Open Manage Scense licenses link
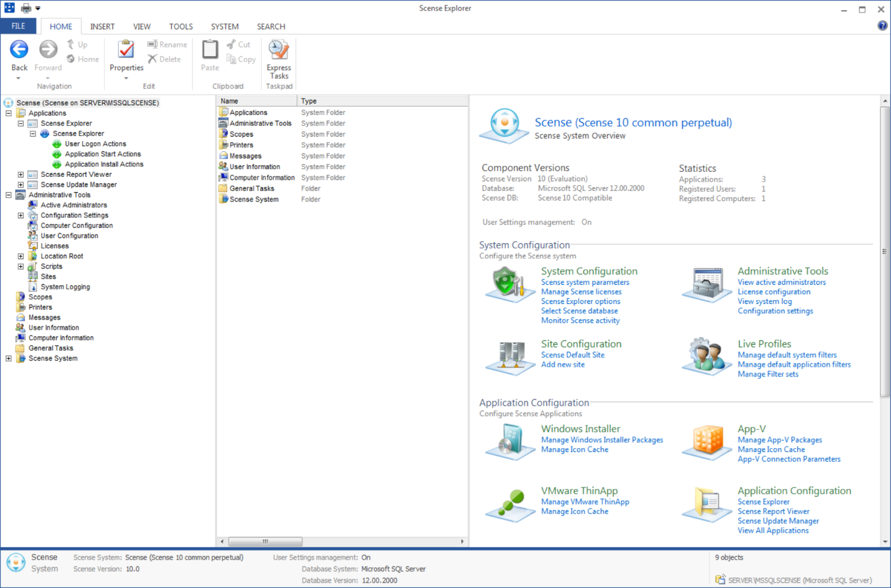Screen dimensions: 891x588 coord(581,292)
